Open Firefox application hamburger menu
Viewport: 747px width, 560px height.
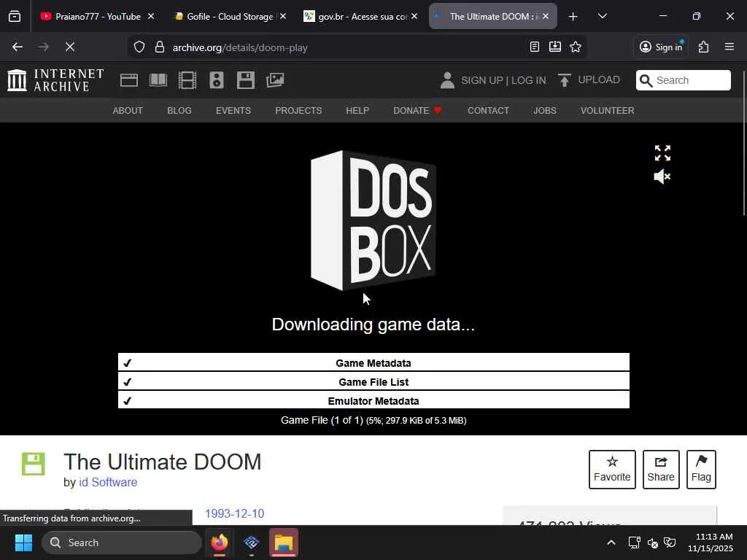coord(729,47)
